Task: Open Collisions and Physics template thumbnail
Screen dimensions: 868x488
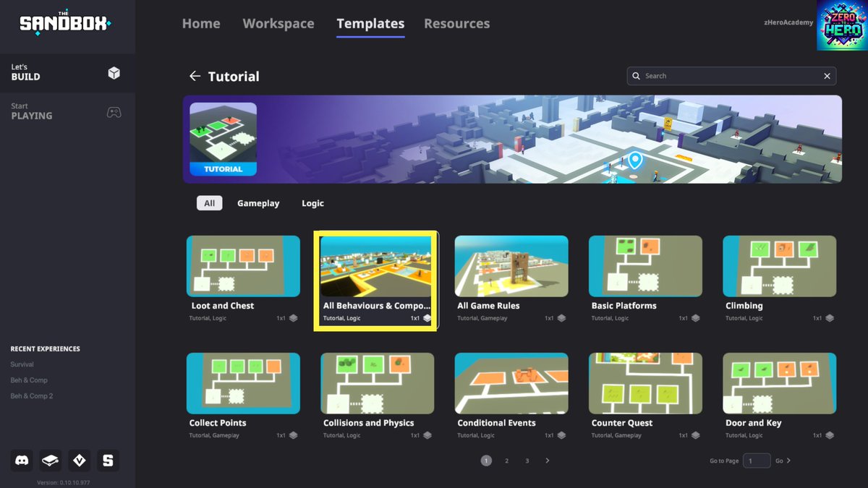Action: point(377,383)
